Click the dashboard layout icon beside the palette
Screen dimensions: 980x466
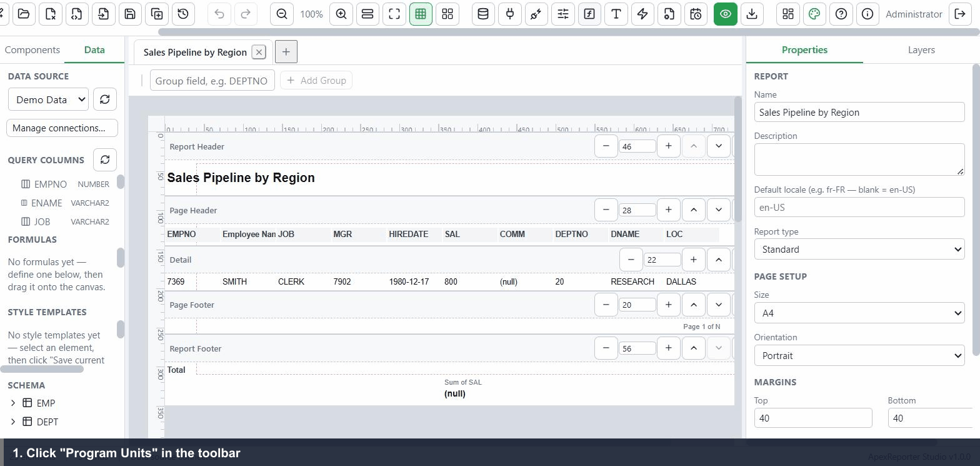tap(788, 14)
